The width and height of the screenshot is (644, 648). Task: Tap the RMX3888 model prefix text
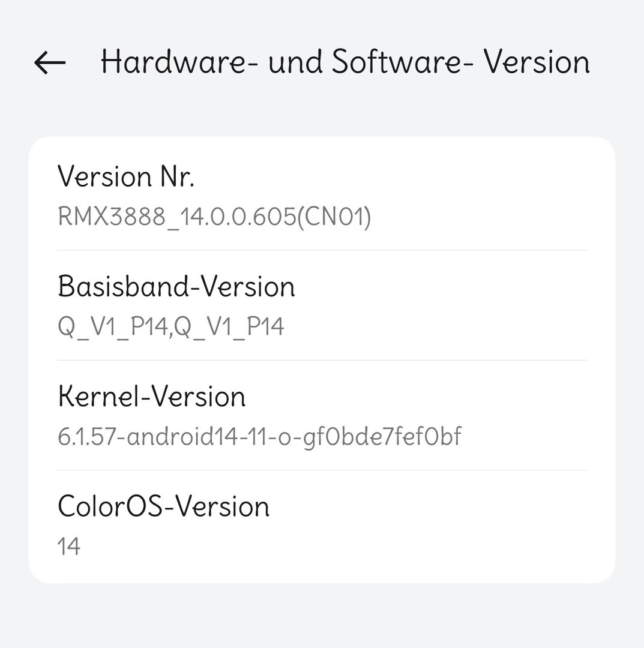[x=111, y=217]
